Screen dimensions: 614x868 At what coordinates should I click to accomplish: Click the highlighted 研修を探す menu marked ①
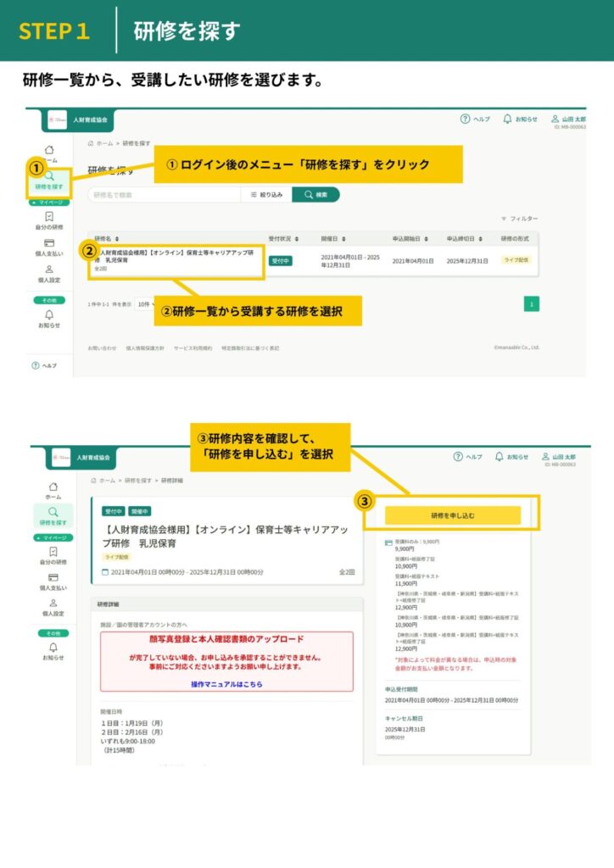48,180
